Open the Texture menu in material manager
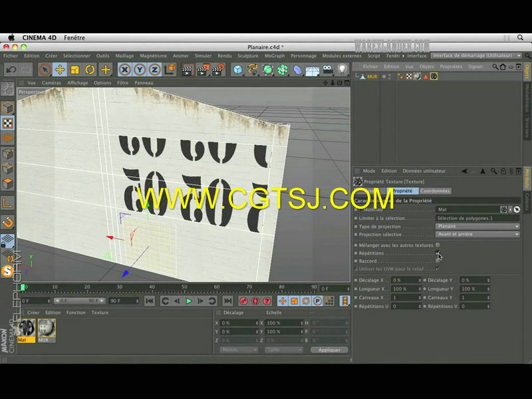 [100, 313]
